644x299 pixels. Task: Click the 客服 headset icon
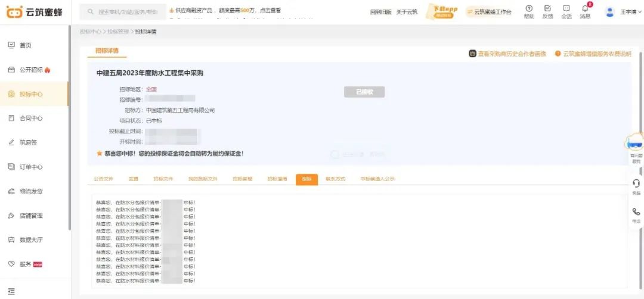tap(636, 183)
